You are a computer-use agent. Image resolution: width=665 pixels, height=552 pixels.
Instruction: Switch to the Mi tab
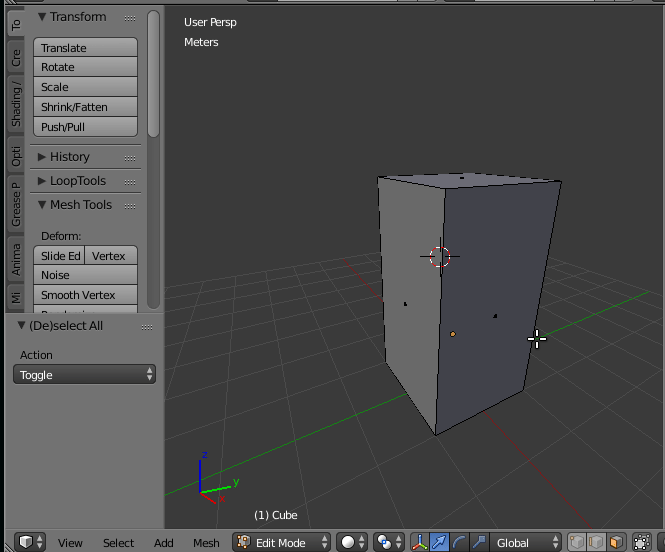(16, 298)
